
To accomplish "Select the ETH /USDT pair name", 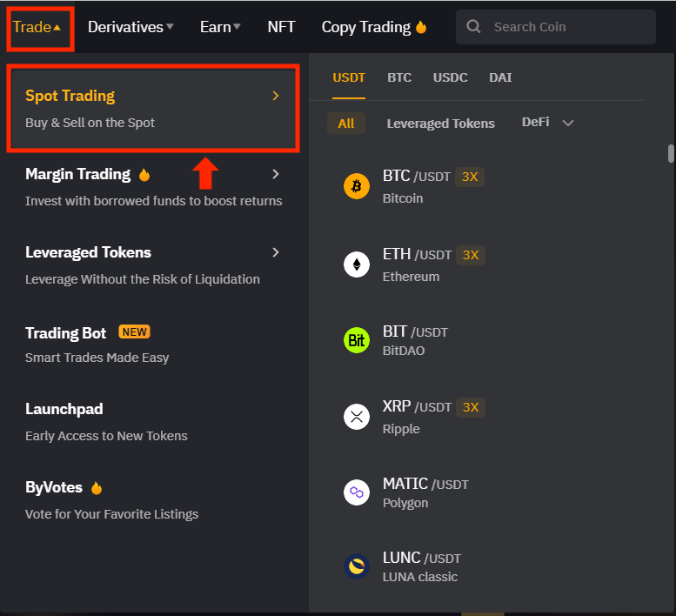I will pyautogui.click(x=417, y=254).
